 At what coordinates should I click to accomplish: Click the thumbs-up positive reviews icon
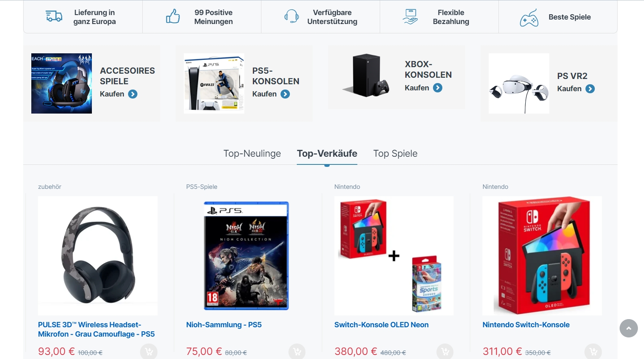(x=173, y=17)
